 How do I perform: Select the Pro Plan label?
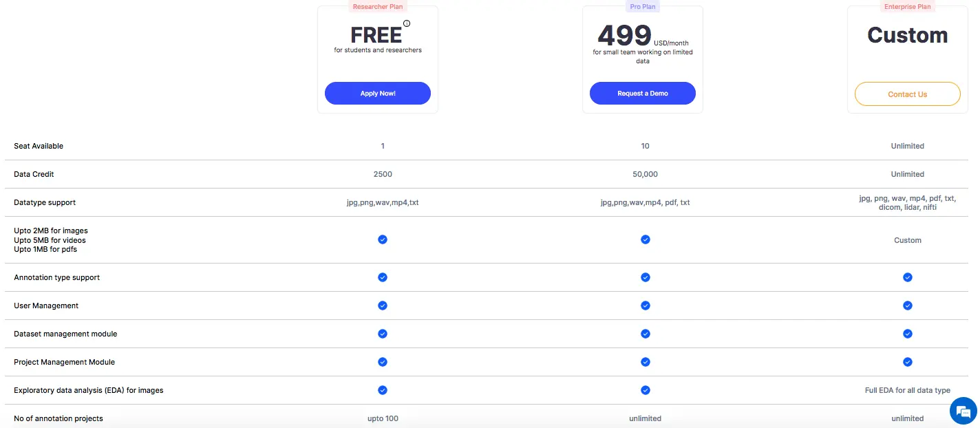[x=643, y=7]
